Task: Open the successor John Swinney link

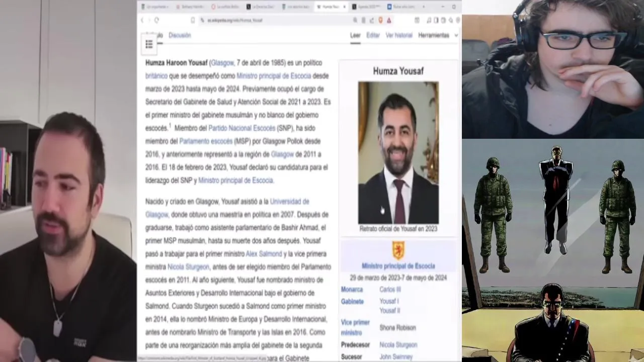Action: click(x=396, y=357)
